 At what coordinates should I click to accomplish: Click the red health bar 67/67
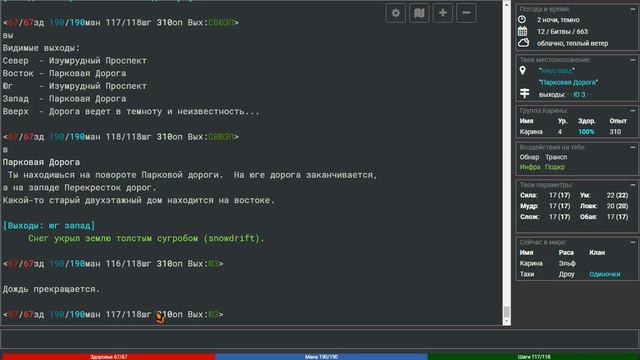pos(108,357)
